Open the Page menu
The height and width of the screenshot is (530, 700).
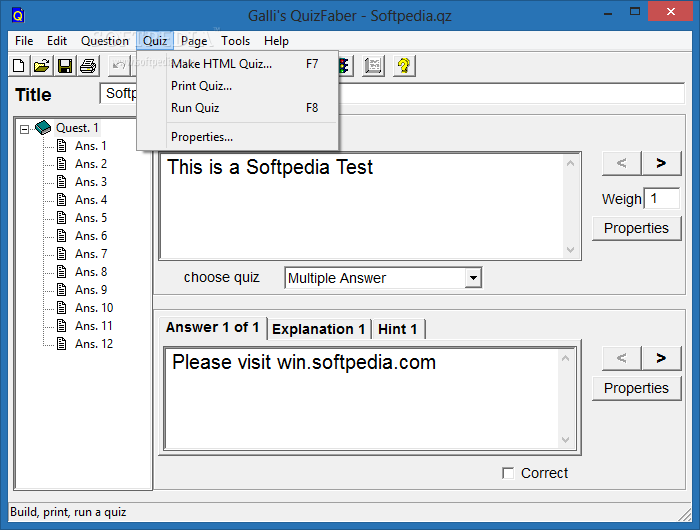[194, 41]
